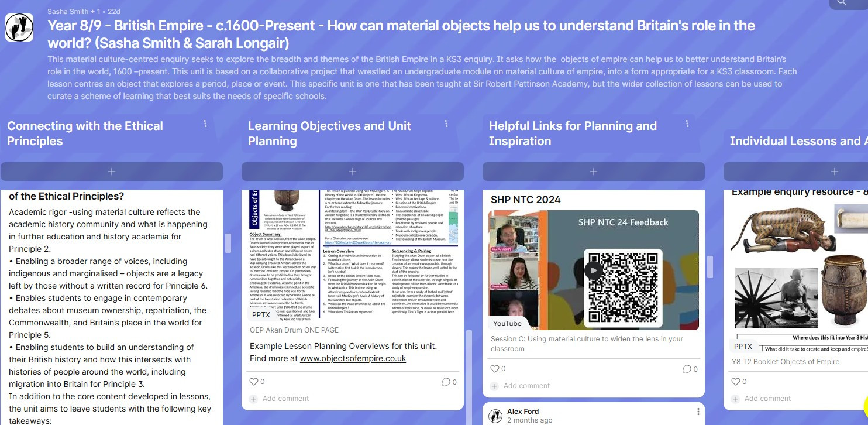
Task: Click scrollbar in Ethical Principles column
Action: [x=228, y=243]
